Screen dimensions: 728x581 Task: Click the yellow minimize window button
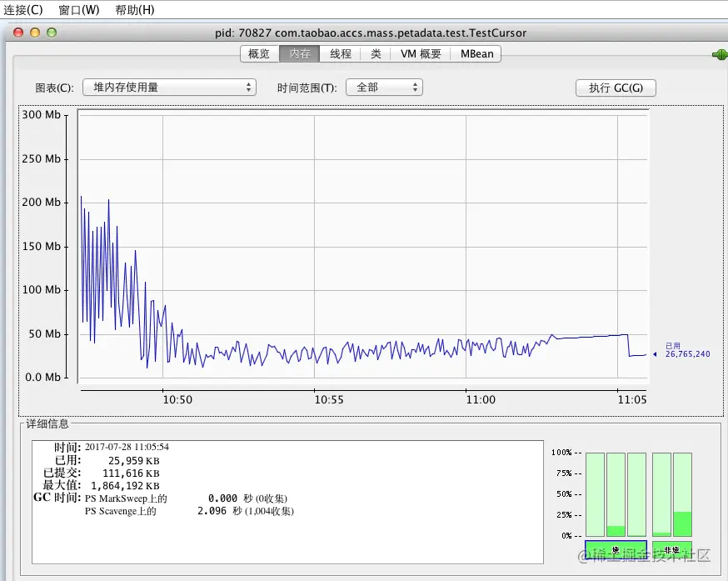pos(35,33)
